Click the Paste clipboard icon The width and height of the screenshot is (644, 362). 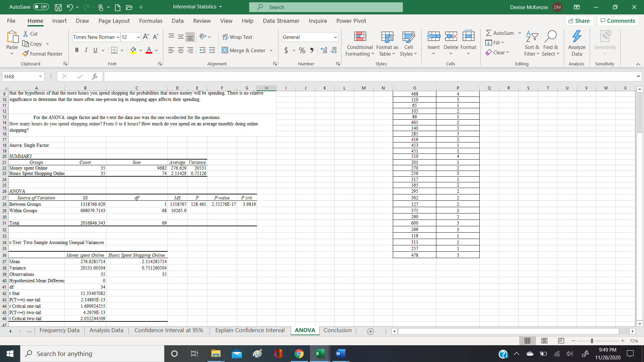click(x=12, y=37)
